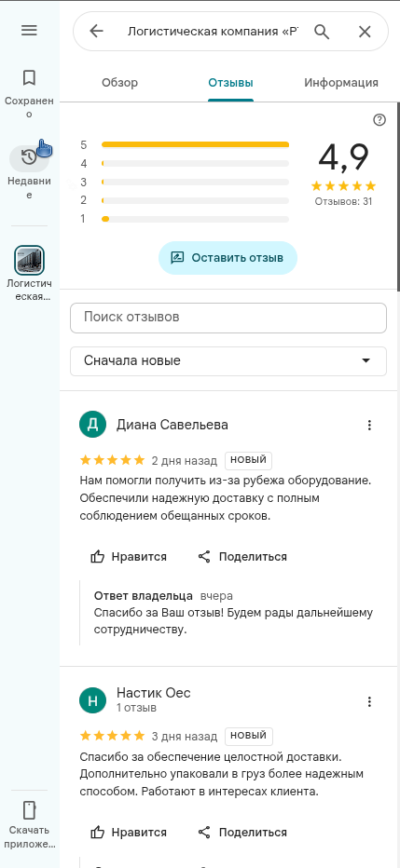Like Диана Савельева's review with Нравится
400x868 pixels.
pyautogui.click(x=129, y=556)
